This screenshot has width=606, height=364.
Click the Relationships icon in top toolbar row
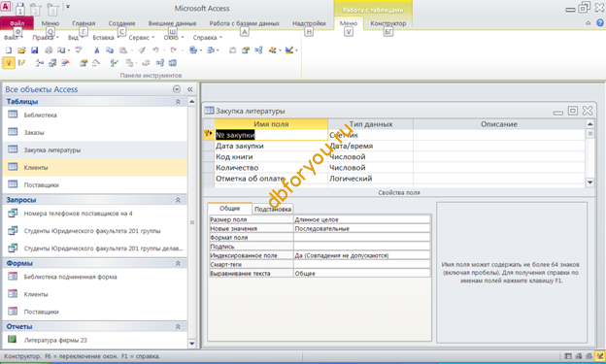tap(258, 50)
